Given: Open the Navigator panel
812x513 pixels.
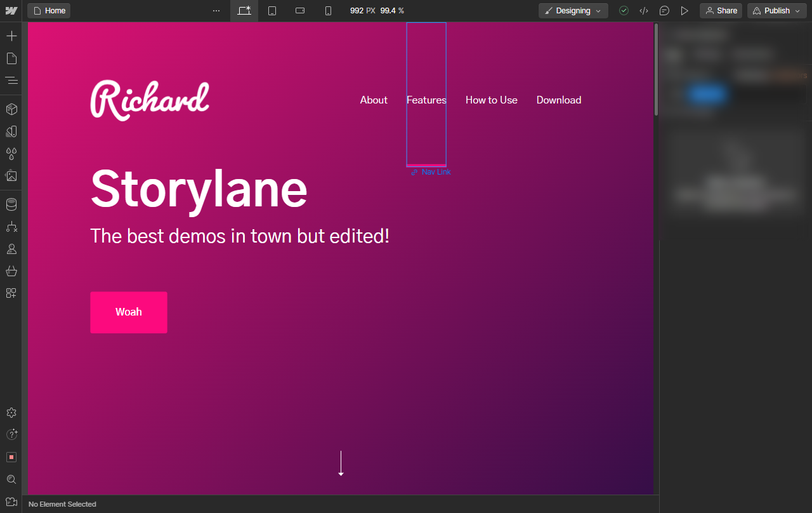Looking at the screenshot, I should (11, 81).
